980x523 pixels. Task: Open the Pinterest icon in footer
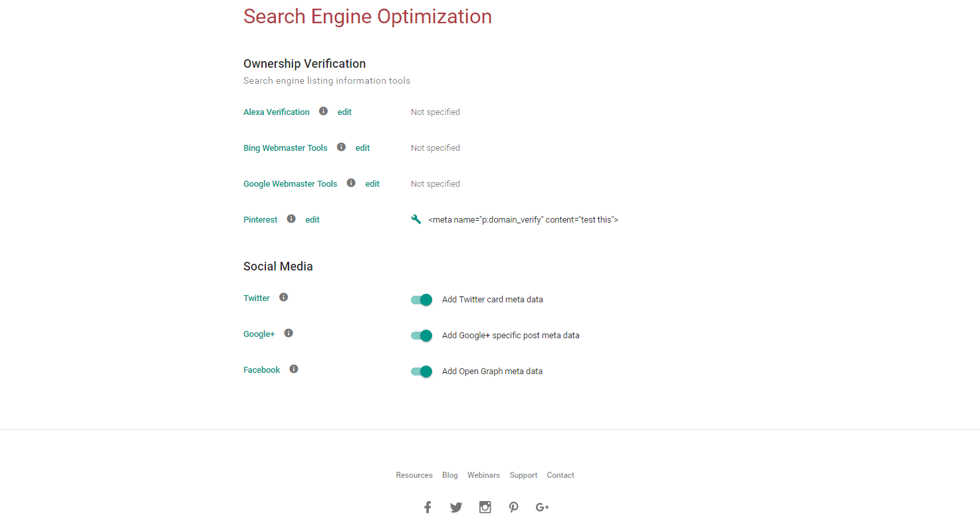coord(514,508)
